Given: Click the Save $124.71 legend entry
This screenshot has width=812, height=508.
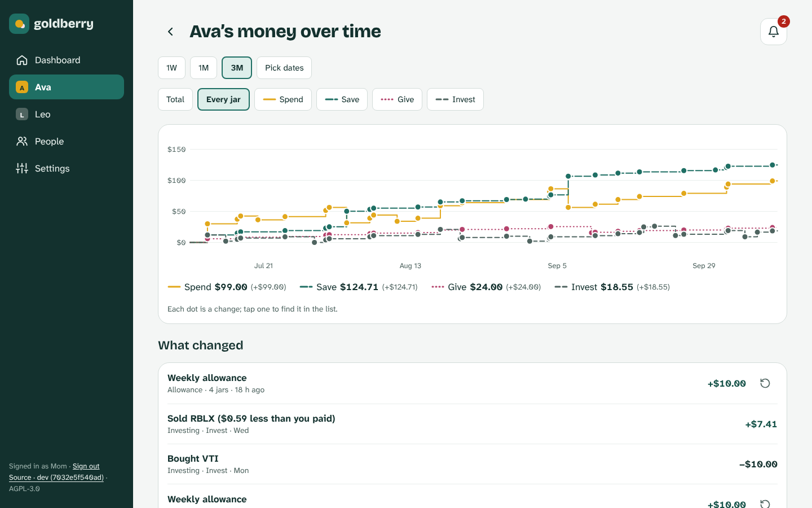Looking at the screenshot, I should [359, 287].
